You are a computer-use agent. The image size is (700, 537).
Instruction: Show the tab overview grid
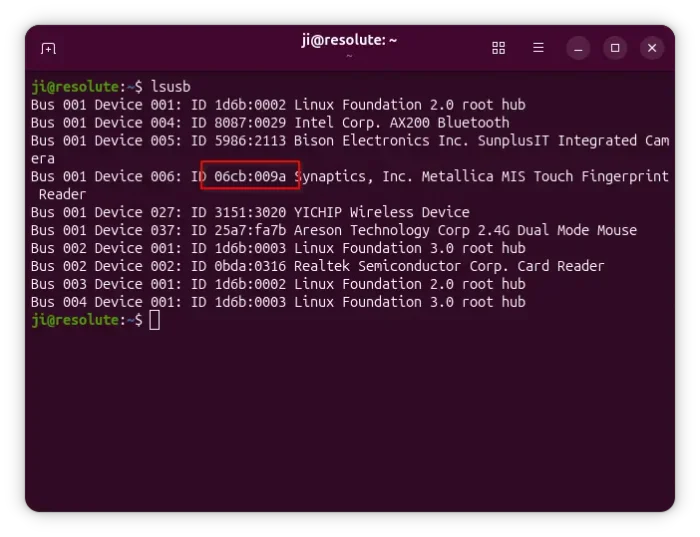pos(498,48)
